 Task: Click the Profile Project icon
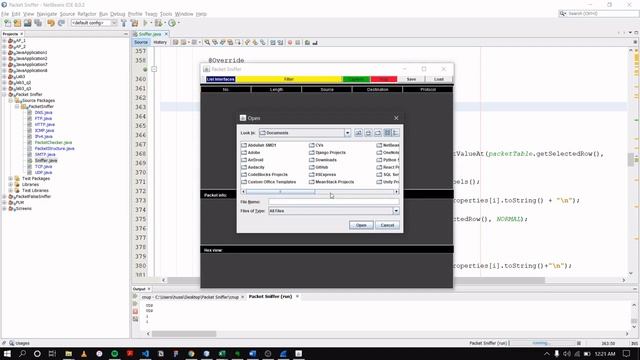[x=172, y=23]
